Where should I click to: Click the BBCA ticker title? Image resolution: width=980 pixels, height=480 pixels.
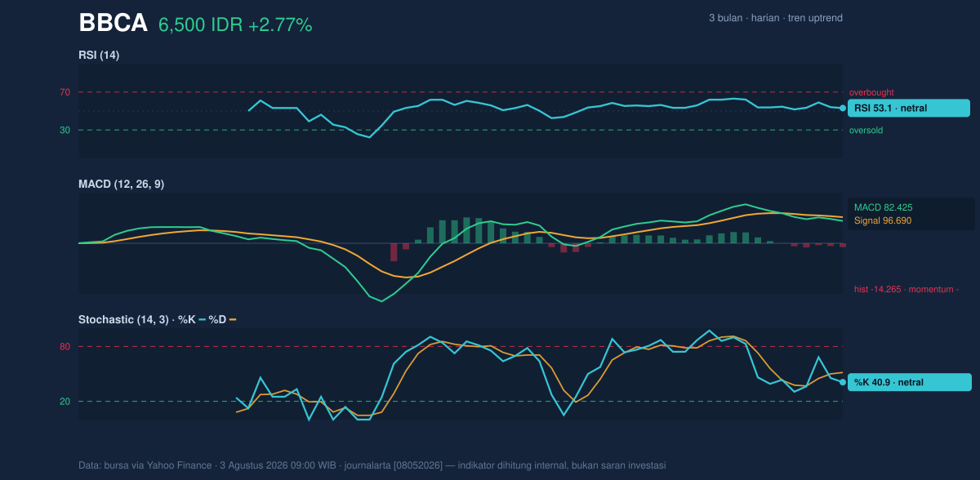click(x=114, y=24)
